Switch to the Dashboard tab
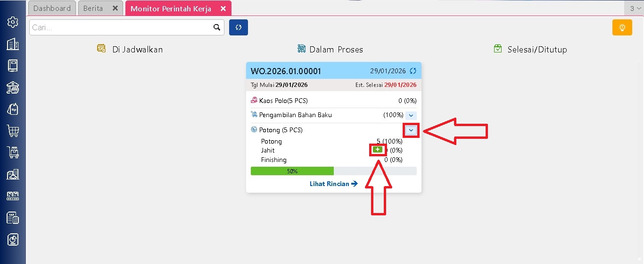The width and height of the screenshot is (644, 264). pos(52,9)
